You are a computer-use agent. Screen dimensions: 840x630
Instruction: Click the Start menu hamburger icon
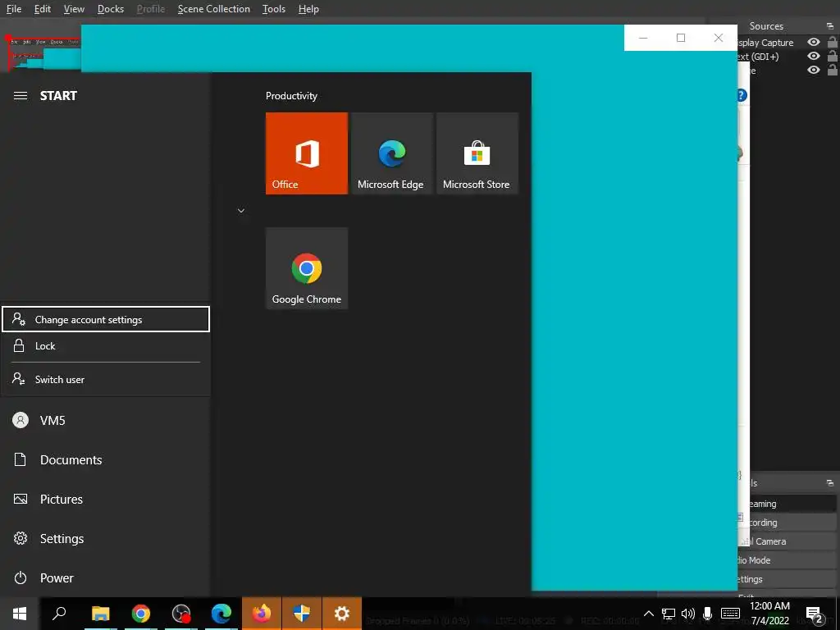tap(21, 96)
